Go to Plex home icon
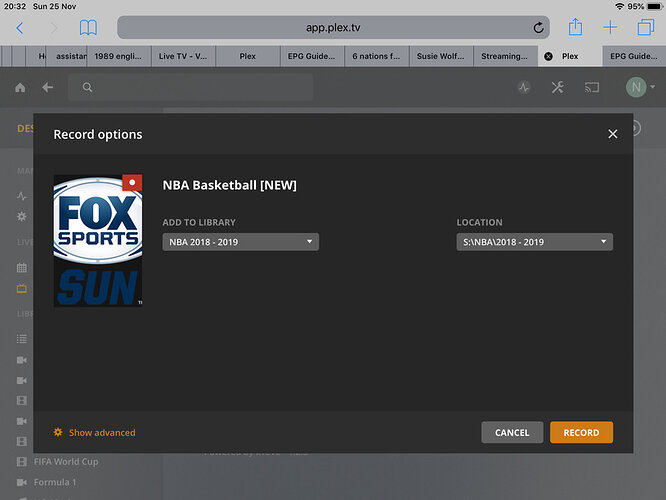Screen dimensions: 666x500 click(x=20, y=88)
